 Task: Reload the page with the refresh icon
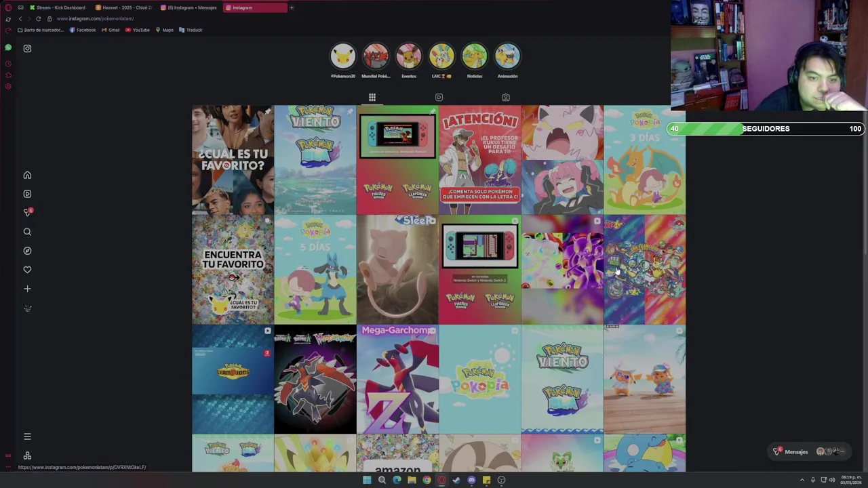pyautogui.click(x=38, y=18)
